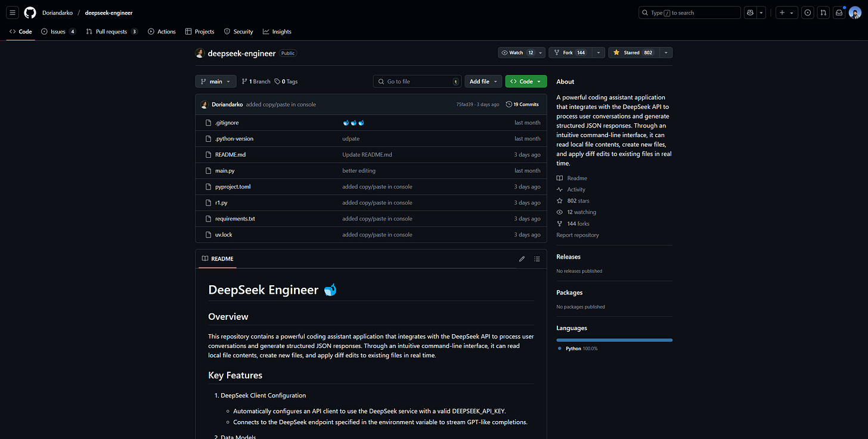Open the README.md file
The height and width of the screenshot is (439, 868).
pyautogui.click(x=230, y=154)
